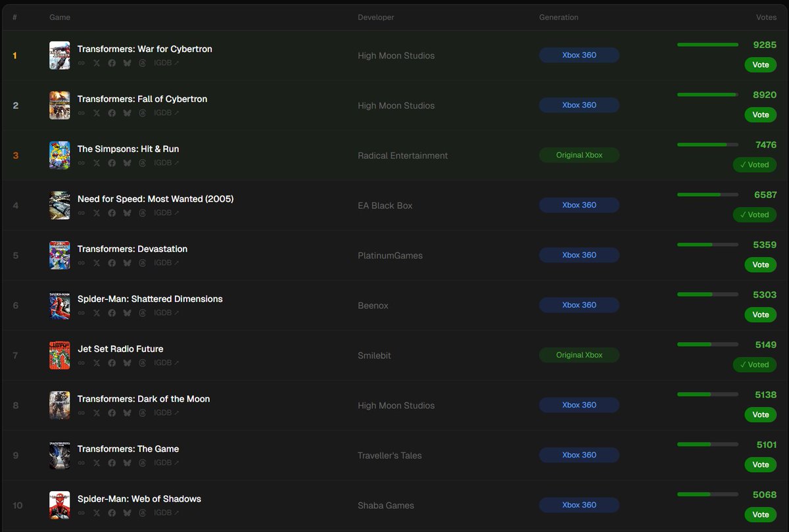
Task: Click vote bar for Spider-Man: Web of Shadows
Action: tap(707, 495)
